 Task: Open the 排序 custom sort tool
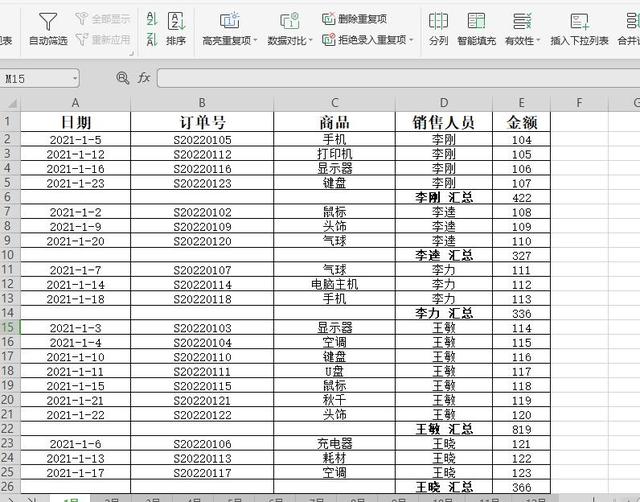(176, 29)
